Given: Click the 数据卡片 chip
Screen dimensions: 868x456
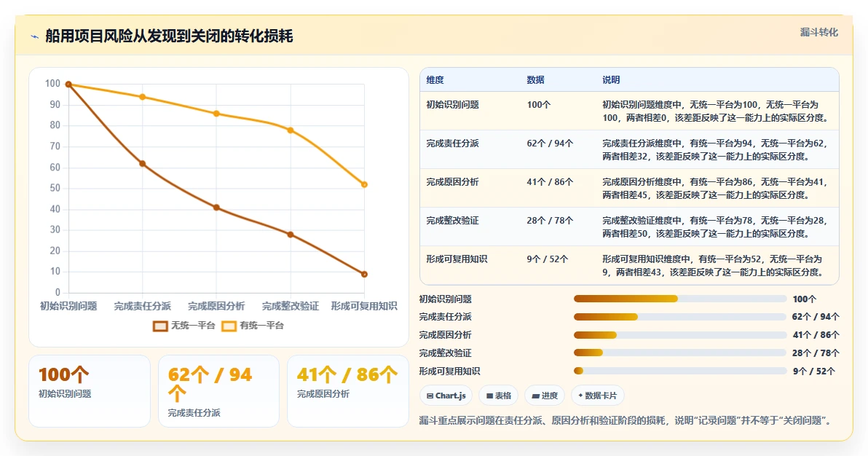Looking at the screenshot, I should (597, 396).
